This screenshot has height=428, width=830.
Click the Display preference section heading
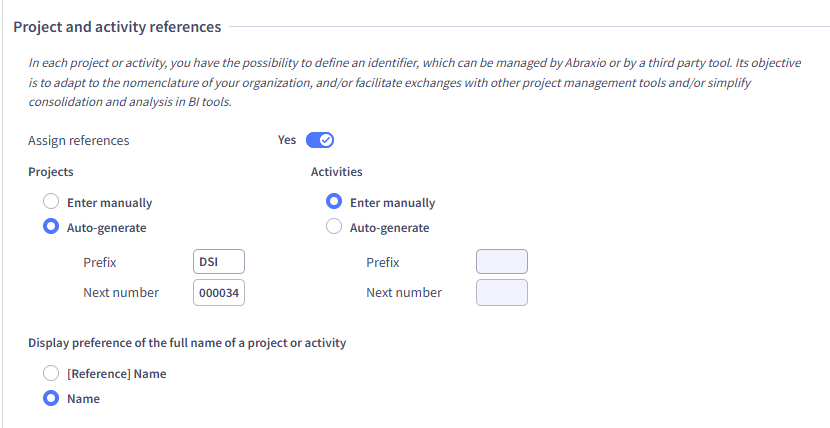coord(187,343)
